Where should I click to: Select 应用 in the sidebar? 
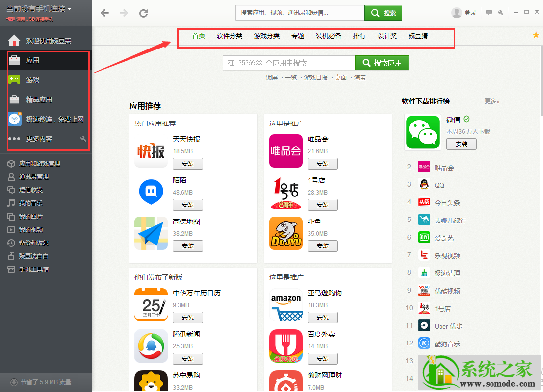(x=46, y=60)
